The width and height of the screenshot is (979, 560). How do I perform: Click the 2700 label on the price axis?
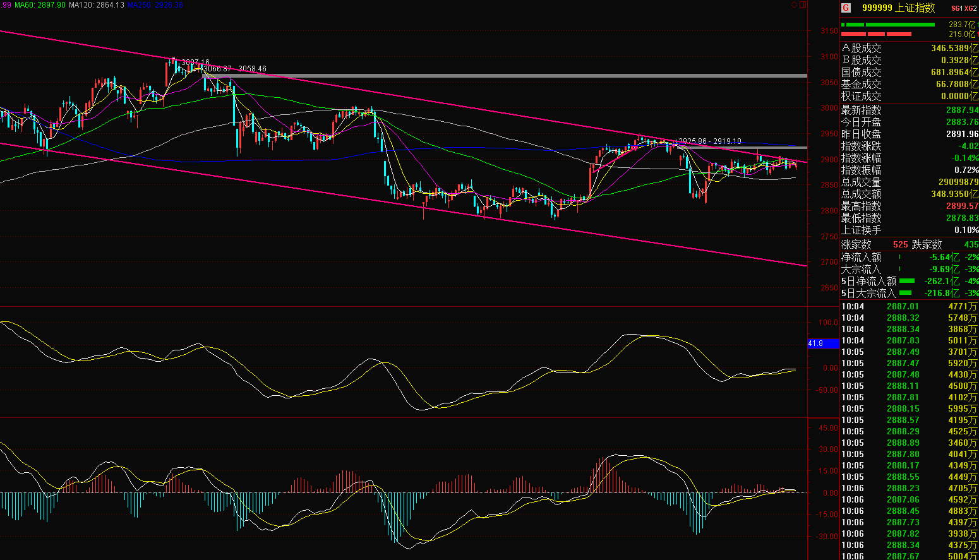pos(829,262)
